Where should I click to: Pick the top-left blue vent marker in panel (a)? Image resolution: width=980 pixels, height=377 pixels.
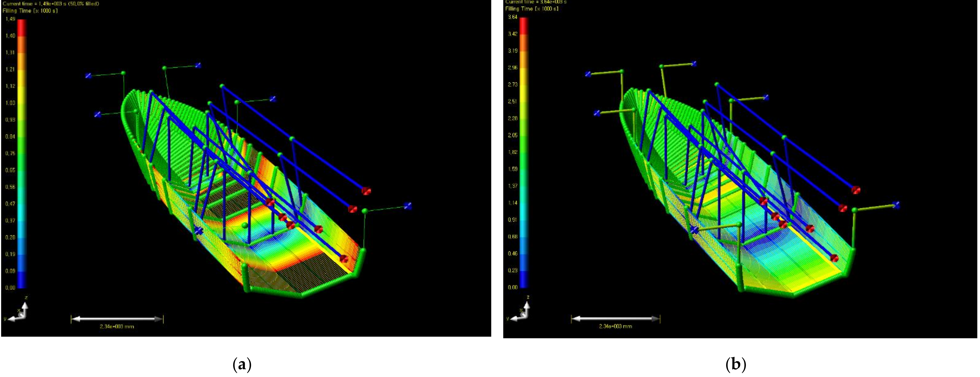(89, 76)
